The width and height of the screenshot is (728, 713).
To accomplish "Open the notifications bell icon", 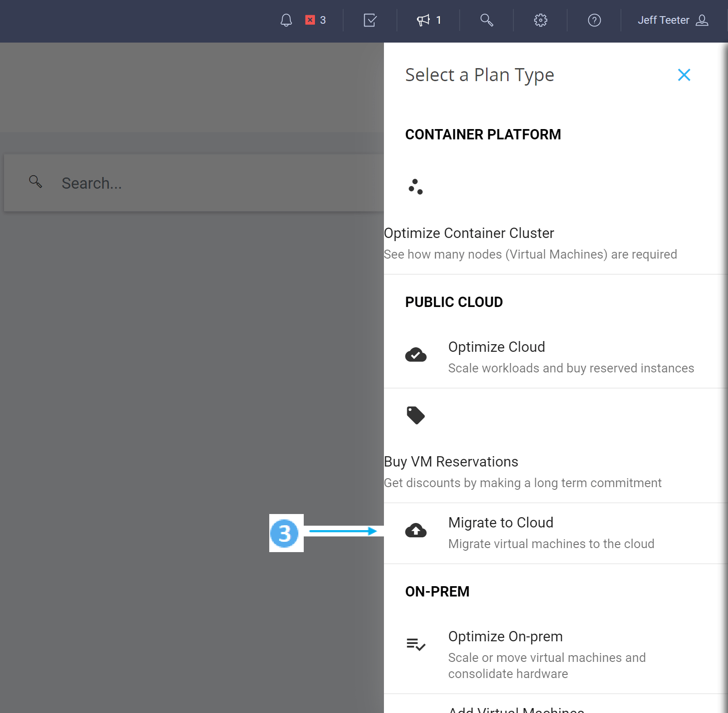I will [286, 20].
